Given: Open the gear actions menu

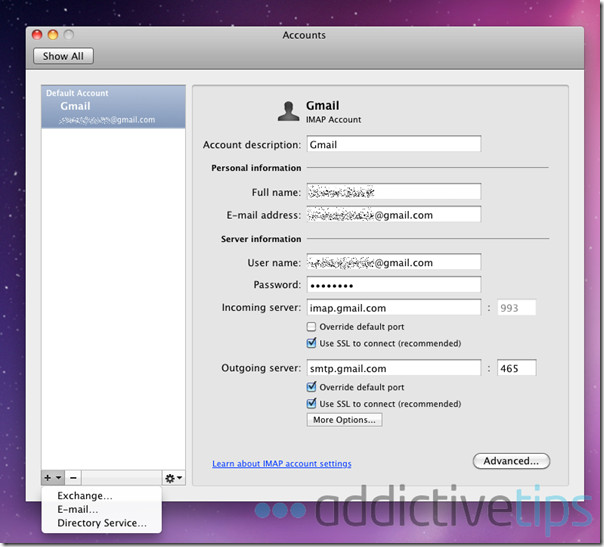Looking at the screenshot, I should click(173, 478).
